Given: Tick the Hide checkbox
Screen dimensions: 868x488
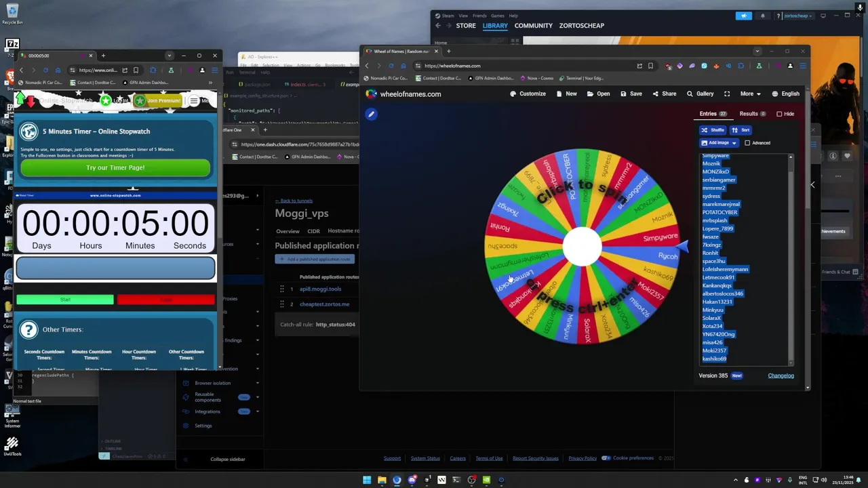Looking at the screenshot, I should click(779, 114).
